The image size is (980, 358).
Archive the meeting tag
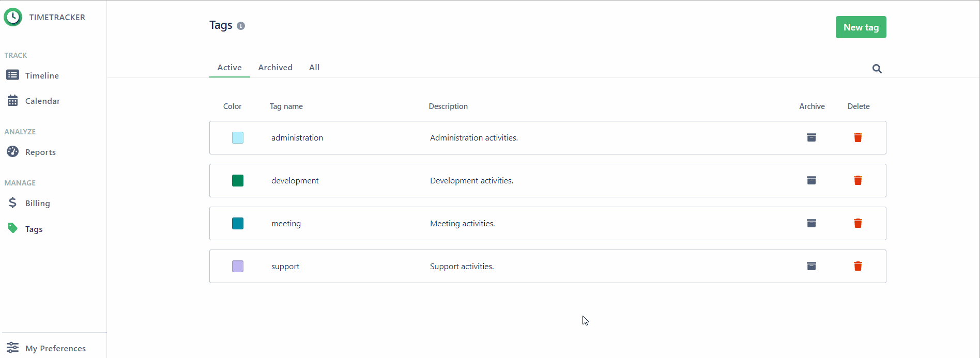[811, 223]
